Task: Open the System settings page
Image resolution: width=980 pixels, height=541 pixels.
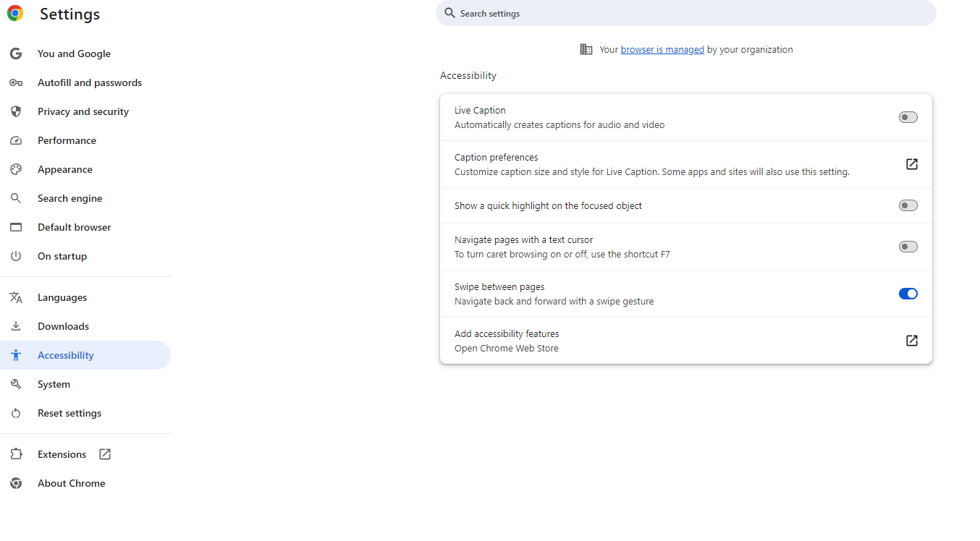Action: [x=85, y=384]
